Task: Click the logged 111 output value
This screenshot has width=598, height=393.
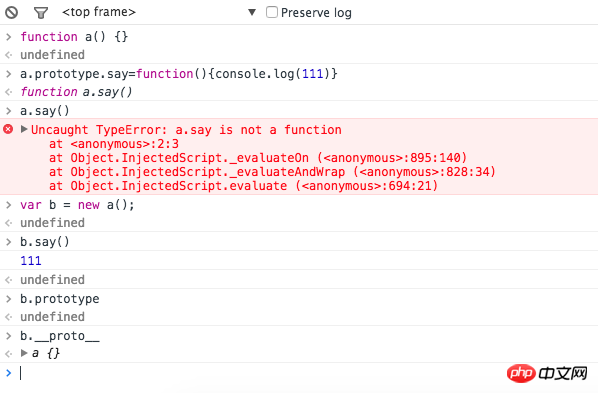Action: [31, 261]
